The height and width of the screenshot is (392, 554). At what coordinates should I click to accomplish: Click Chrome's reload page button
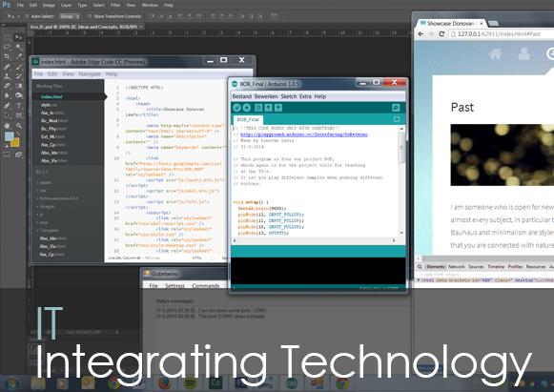click(441, 34)
